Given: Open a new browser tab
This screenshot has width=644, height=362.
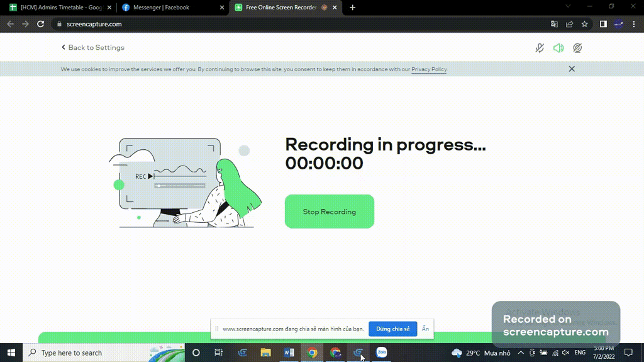Looking at the screenshot, I should click(353, 8).
